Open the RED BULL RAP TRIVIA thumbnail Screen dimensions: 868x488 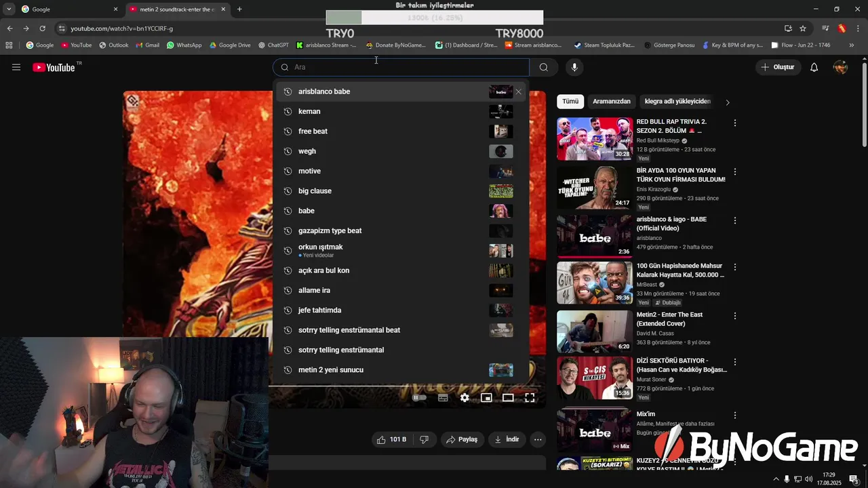pos(595,139)
